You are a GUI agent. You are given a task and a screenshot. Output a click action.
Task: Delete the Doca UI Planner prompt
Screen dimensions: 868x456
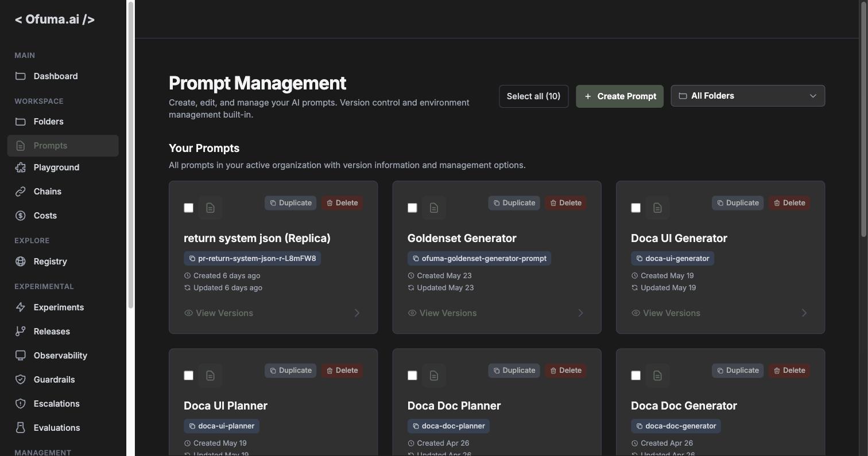(342, 371)
